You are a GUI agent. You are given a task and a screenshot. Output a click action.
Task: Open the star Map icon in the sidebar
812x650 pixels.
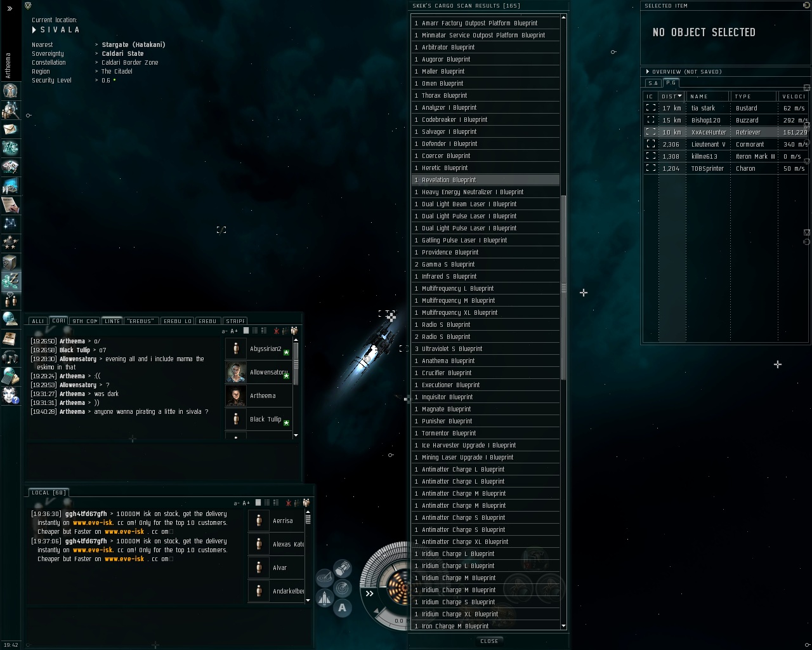(10, 223)
